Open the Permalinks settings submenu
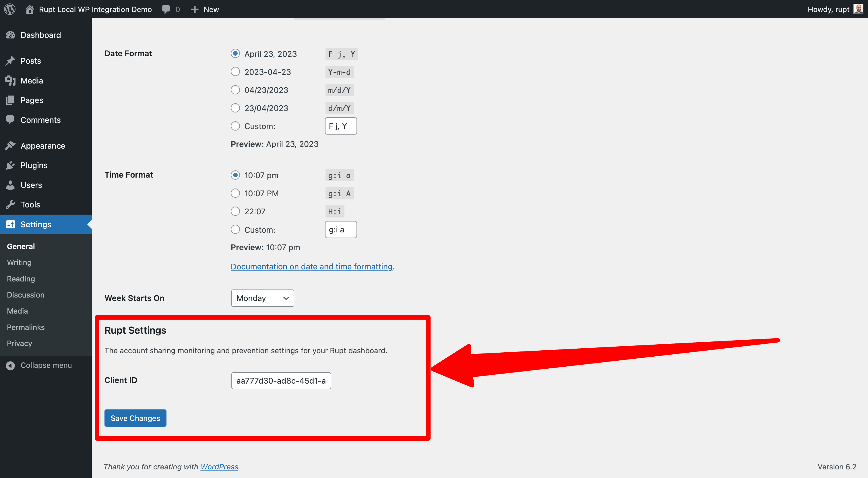This screenshot has height=478, width=868. point(26,327)
